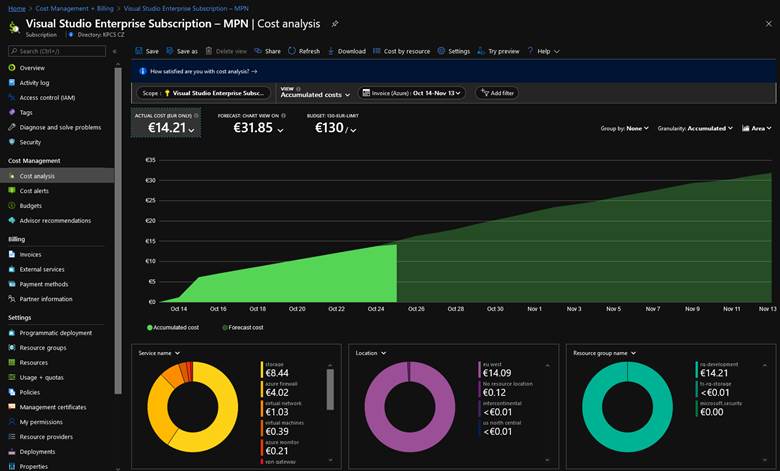Open Budgets in sidebar
The height and width of the screenshot is (471, 780).
coord(30,206)
